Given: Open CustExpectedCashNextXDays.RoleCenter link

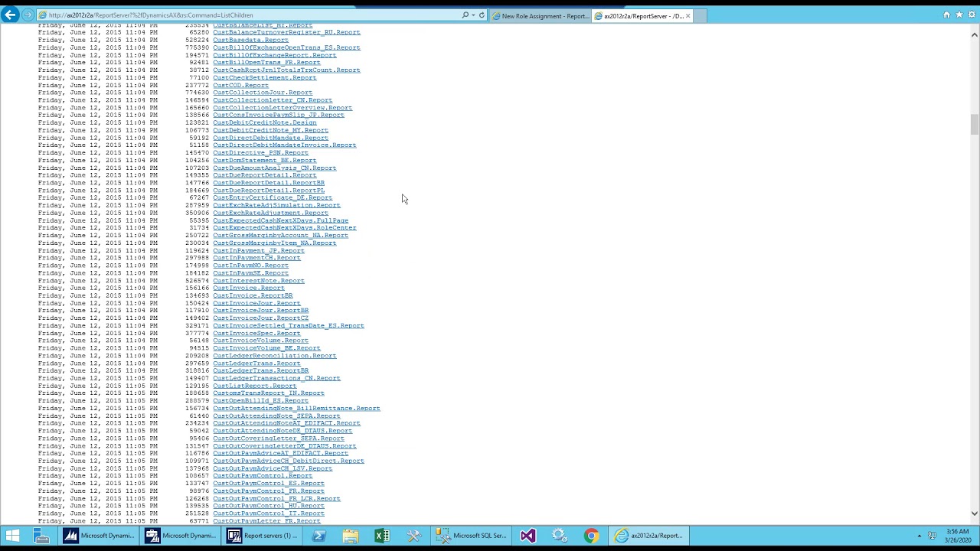Looking at the screenshot, I should coord(285,228).
